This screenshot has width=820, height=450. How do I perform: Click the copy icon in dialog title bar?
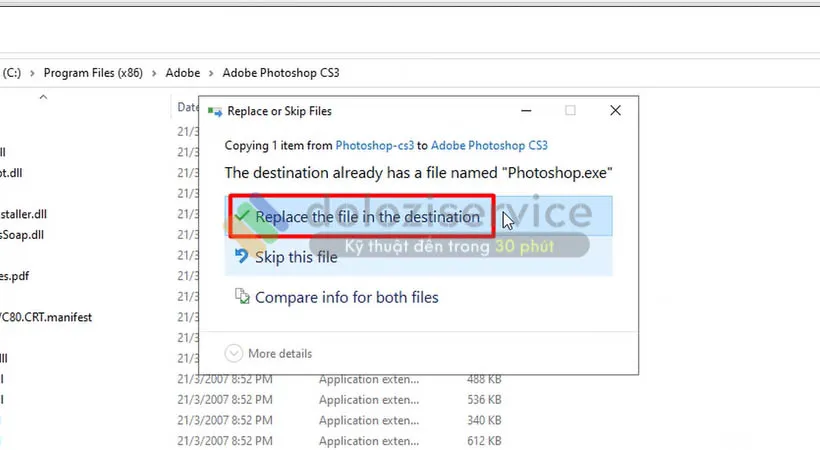click(x=214, y=111)
